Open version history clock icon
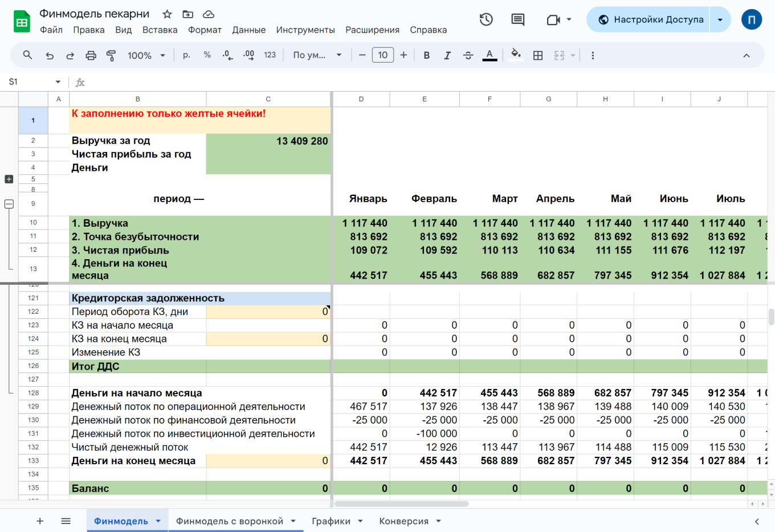This screenshot has width=775, height=532. coord(486,19)
